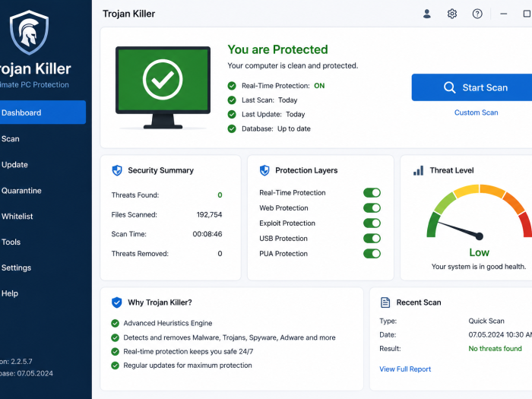Click the Protection Layers shield icon
Viewport: 532px width, 399px height.
click(x=264, y=170)
